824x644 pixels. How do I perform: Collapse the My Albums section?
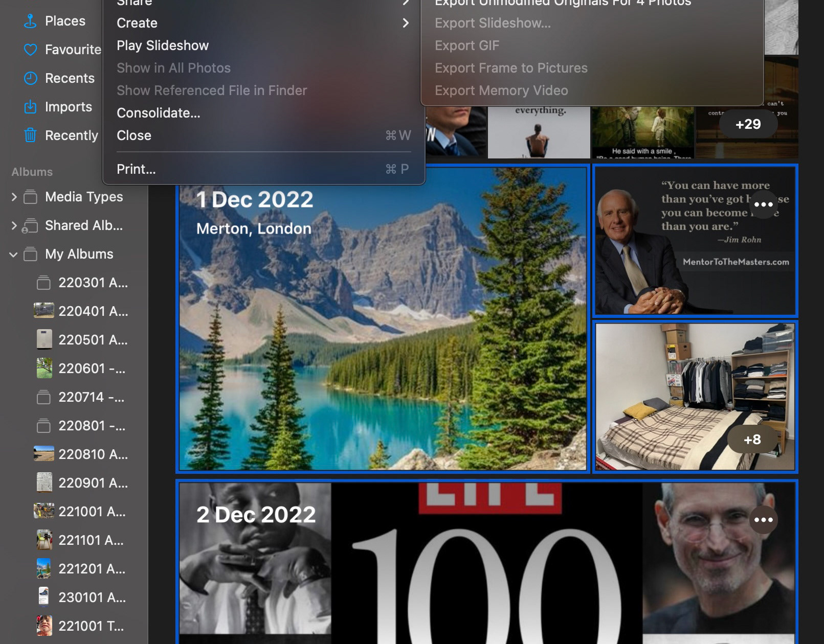13,254
